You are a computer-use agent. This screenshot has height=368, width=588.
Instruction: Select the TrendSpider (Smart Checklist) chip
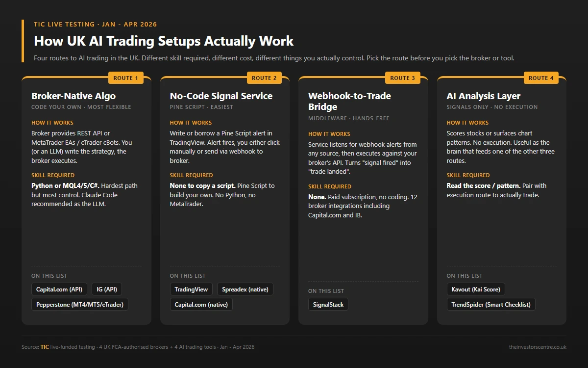tap(491, 305)
